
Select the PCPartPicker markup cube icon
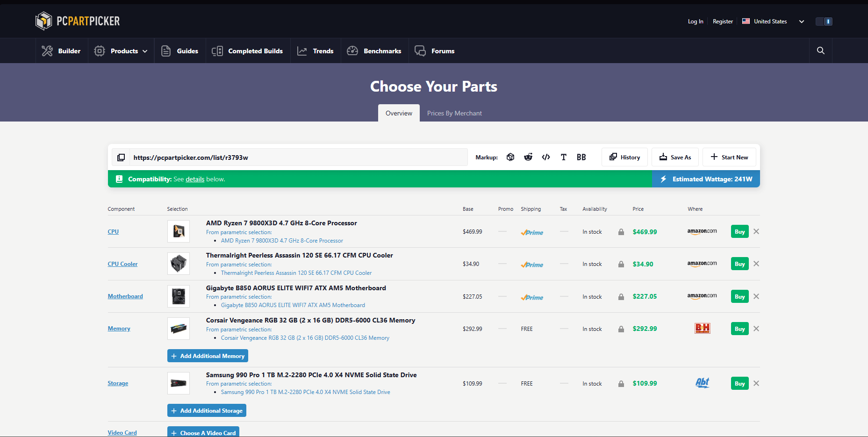coord(510,157)
